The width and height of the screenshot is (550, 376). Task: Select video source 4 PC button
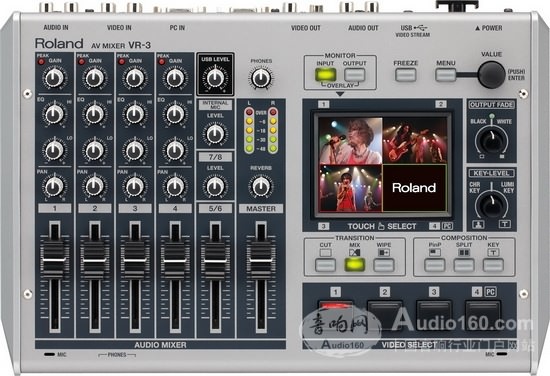click(483, 315)
